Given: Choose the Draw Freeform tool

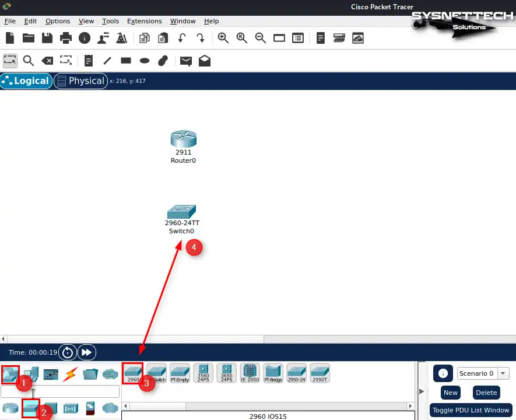Looking at the screenshot, I should click(x=163, y=61).
